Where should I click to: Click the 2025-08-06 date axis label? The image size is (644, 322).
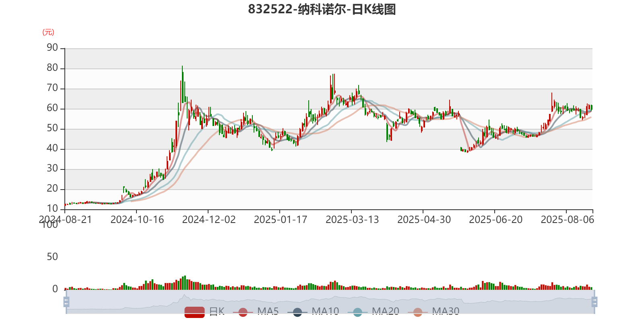point(567,220)
